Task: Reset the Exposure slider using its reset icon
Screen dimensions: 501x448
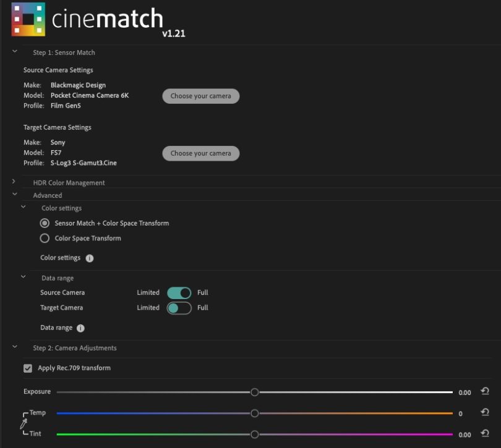Action: (x=485, y=391)
